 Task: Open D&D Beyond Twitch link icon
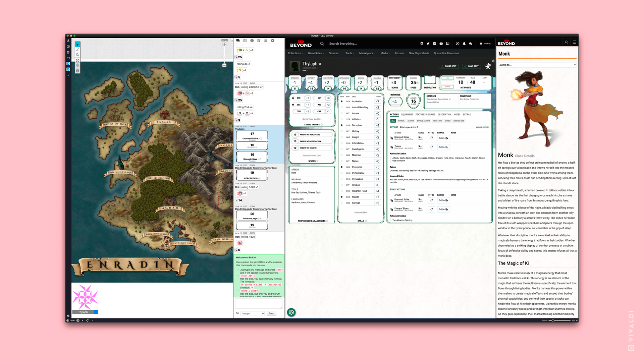tap(447, 44)
